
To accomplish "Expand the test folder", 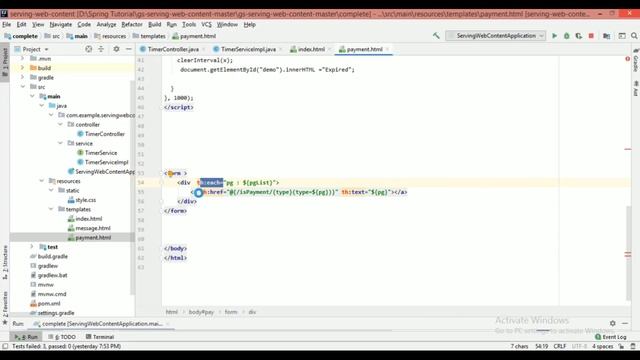I will tap(32, 247).
